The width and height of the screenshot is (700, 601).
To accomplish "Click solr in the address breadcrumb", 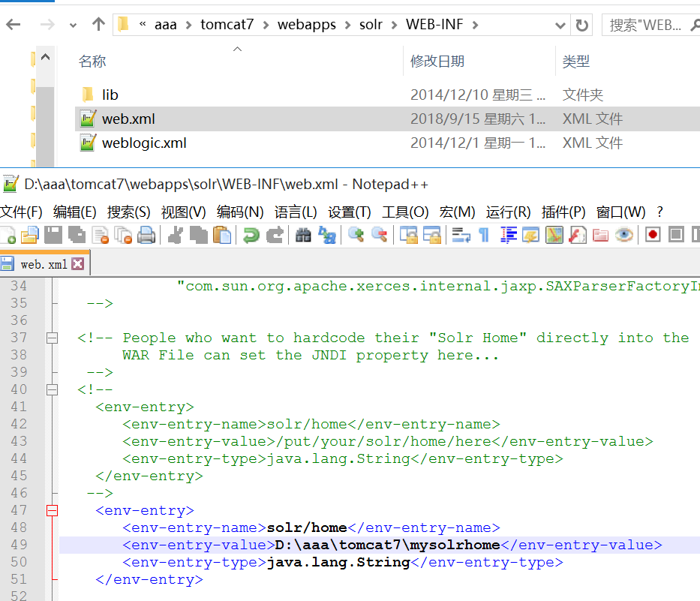I will point(371,24).
